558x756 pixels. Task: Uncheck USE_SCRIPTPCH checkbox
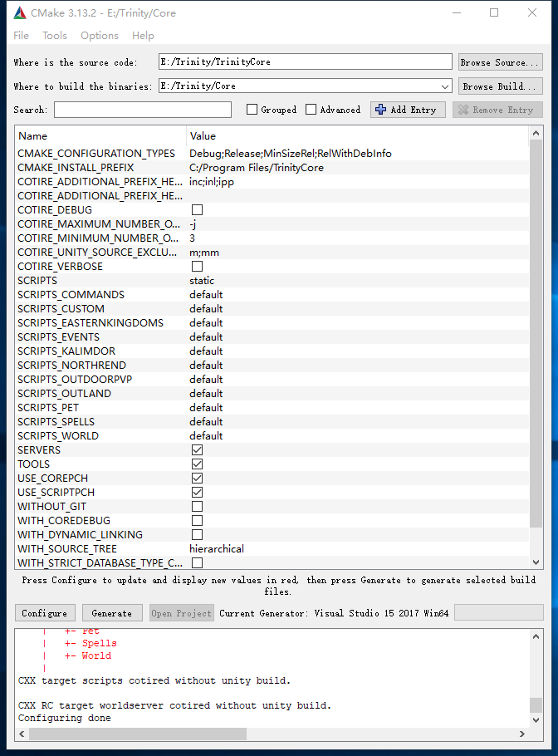[197, 493]
